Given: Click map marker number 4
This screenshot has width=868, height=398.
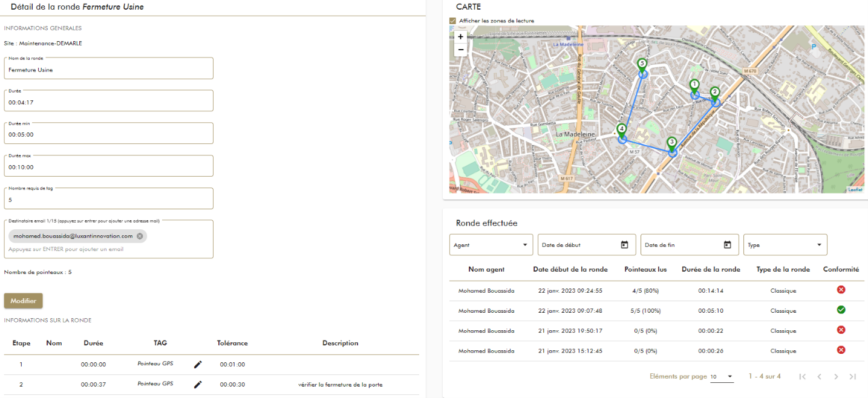Looking at the screenshot, I should pyautogui.click(x=621, y=130).
